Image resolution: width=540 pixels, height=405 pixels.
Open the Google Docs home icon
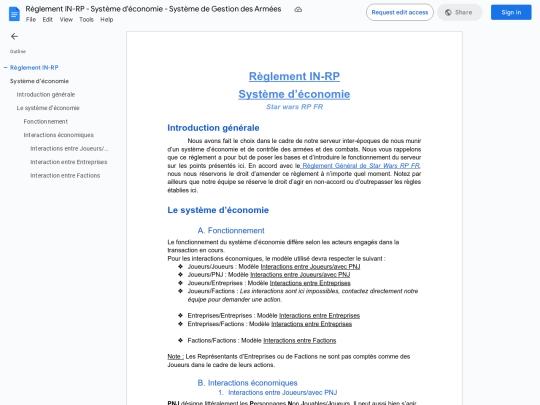[14, 14]
